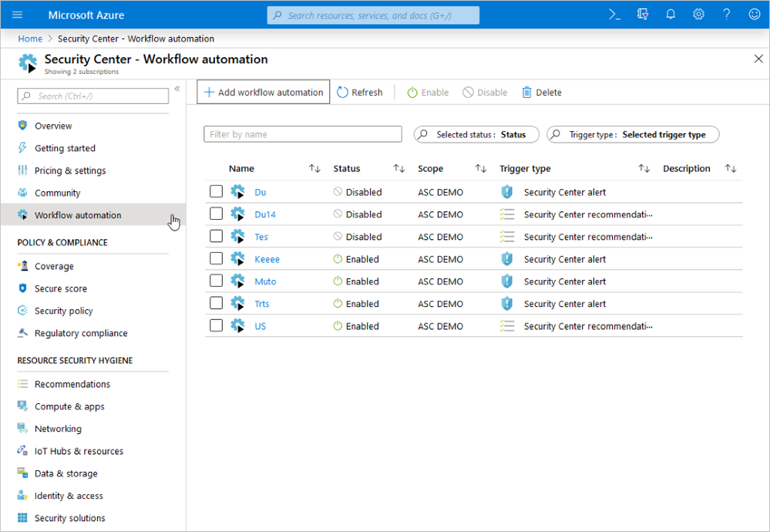The image size is (770, 532).
Task: Tick the Keeee row checkbox
Action: pyautogui.click(x=216, y=258)
